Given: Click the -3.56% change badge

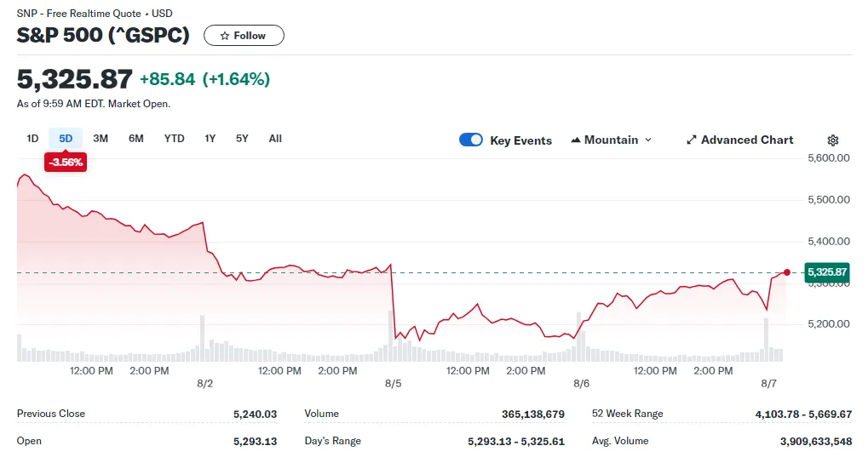Looking at the screenshot, I should [x=66, y=162].
